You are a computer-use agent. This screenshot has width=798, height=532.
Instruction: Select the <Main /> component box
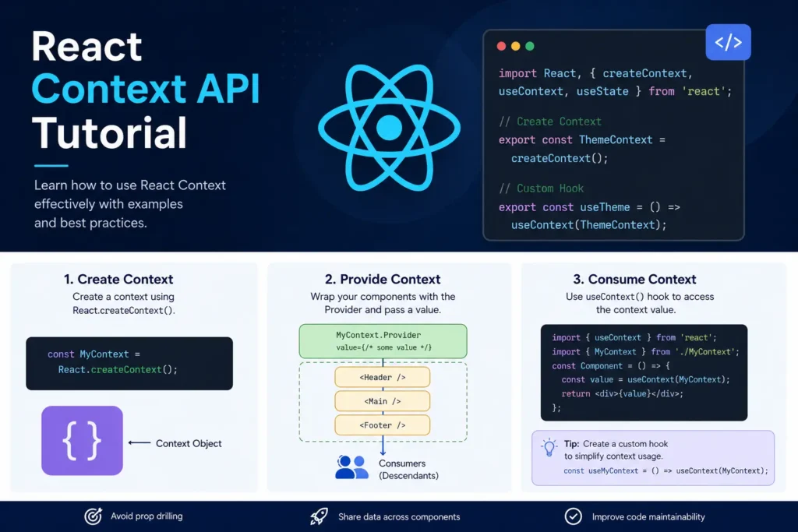click(382, 401)
